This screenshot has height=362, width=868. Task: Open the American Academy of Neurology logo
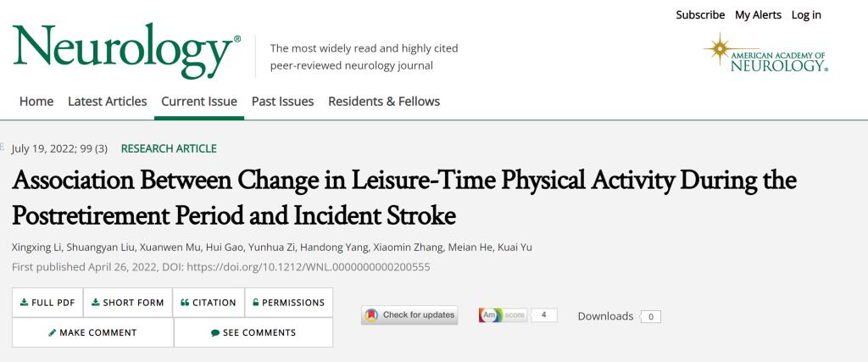click(x=766, y=53)
